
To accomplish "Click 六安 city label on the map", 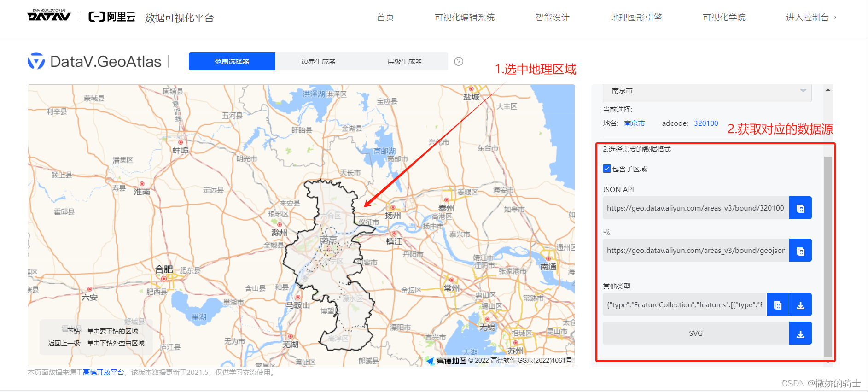I will [x=89, y=298].
